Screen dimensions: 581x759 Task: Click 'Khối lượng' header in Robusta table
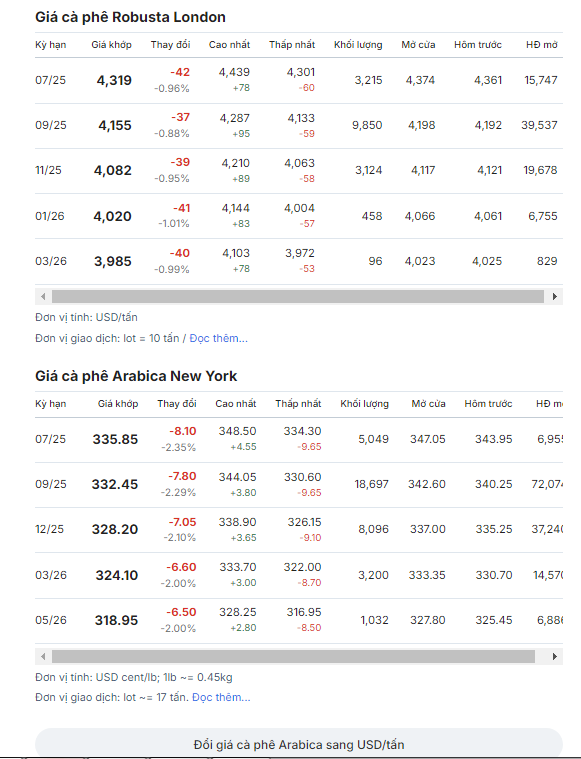point(358,45)
